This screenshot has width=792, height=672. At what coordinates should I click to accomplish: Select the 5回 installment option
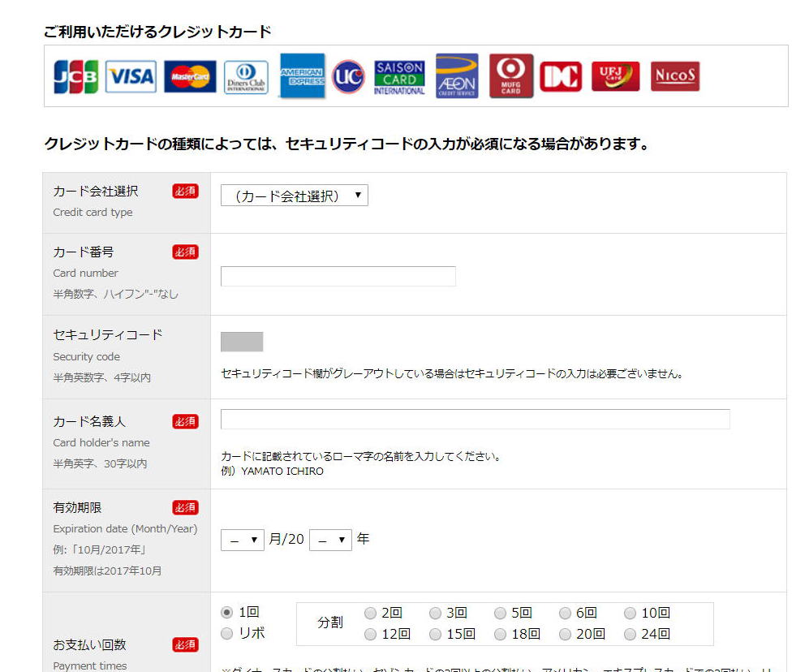pos(500,613)
